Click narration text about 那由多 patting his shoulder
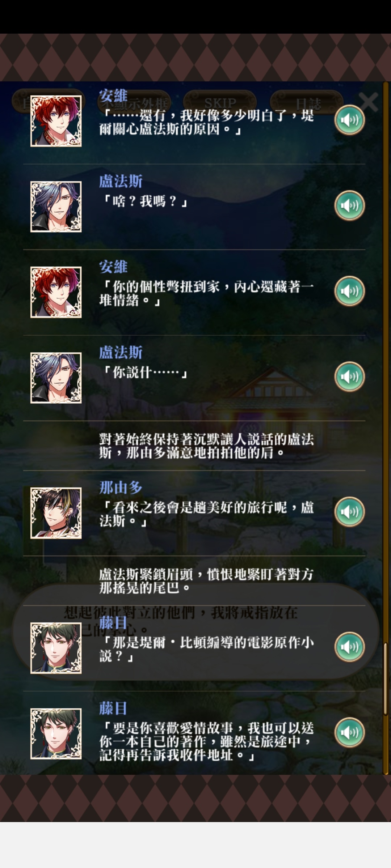 click(x=206, y=446)
